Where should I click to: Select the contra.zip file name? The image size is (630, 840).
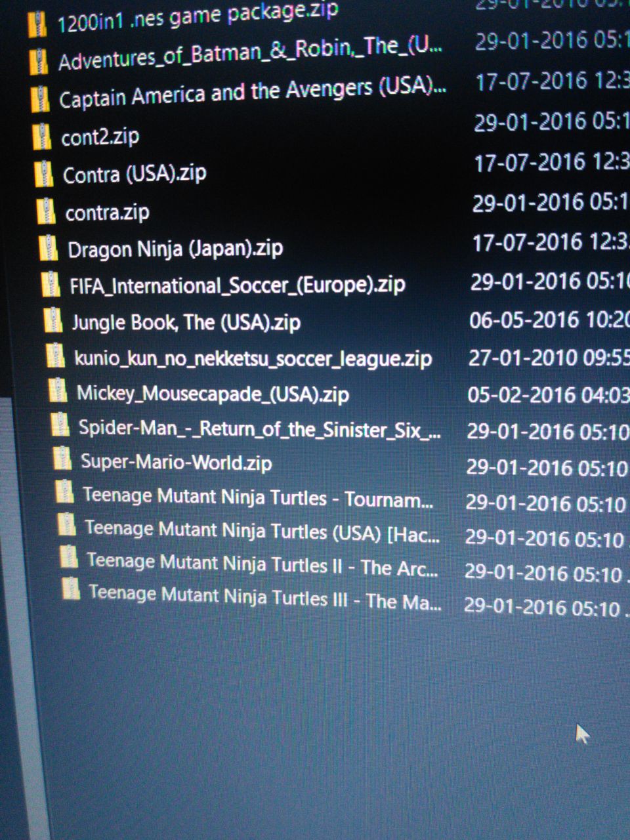[107, 212]
